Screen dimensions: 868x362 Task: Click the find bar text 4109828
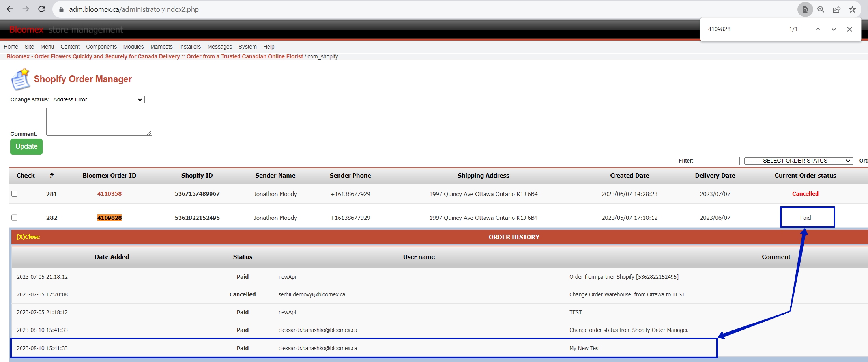point(719,29)
